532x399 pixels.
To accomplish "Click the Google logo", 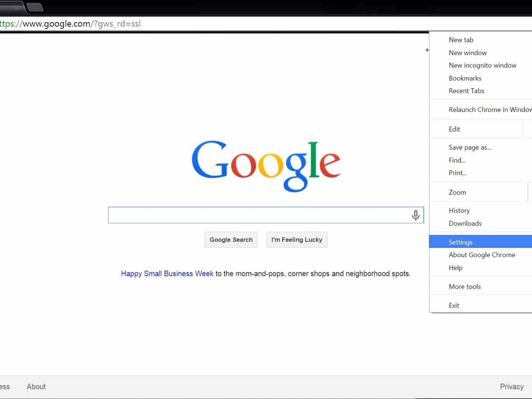I will tap(266, 166).
